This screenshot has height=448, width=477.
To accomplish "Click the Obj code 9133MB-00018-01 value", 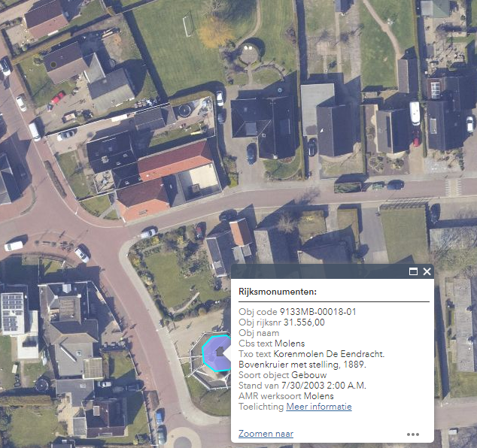I will tap(318, 312).
